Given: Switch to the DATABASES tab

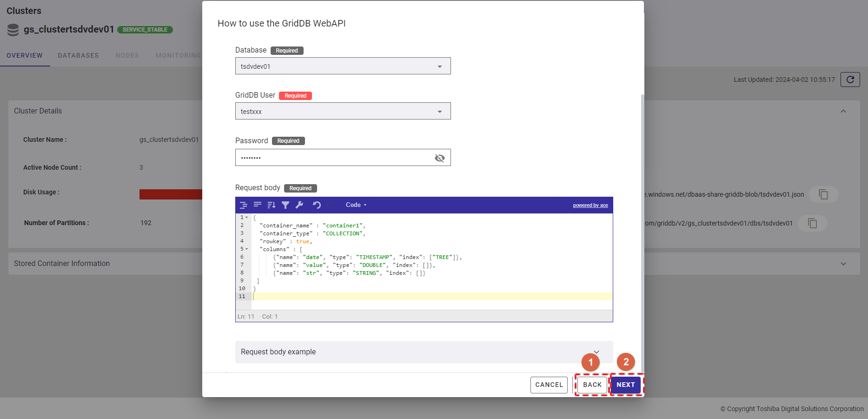Looking at the screenshot, I should pyautogui.click(x=78, y=55).
